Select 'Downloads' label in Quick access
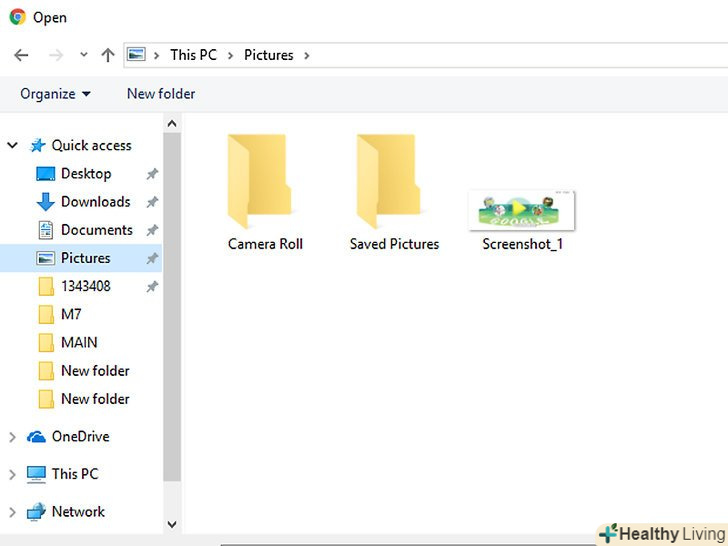The height and width of the screenshot is (546, 728). point(96,202)
